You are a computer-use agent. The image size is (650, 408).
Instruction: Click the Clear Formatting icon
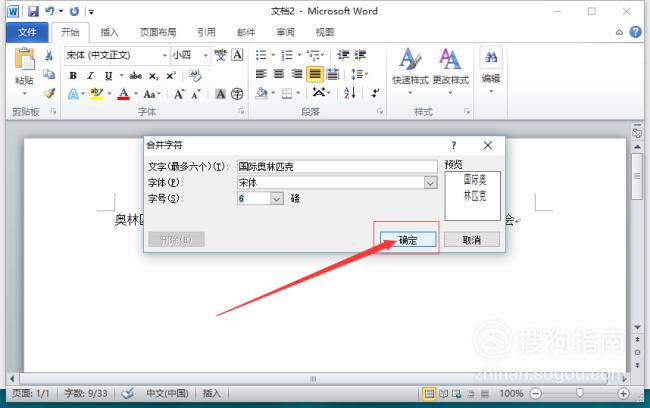point(195,75)
